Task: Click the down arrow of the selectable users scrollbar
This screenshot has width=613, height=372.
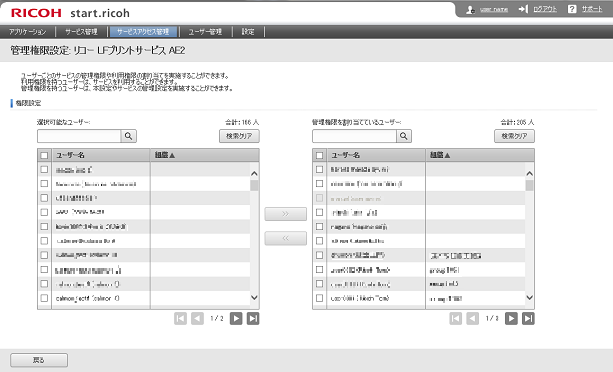Action: (254, 298)
